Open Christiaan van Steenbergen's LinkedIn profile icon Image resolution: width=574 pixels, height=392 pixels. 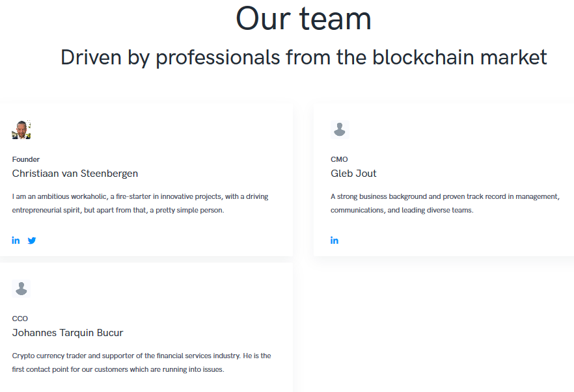(x=16, y=241)
